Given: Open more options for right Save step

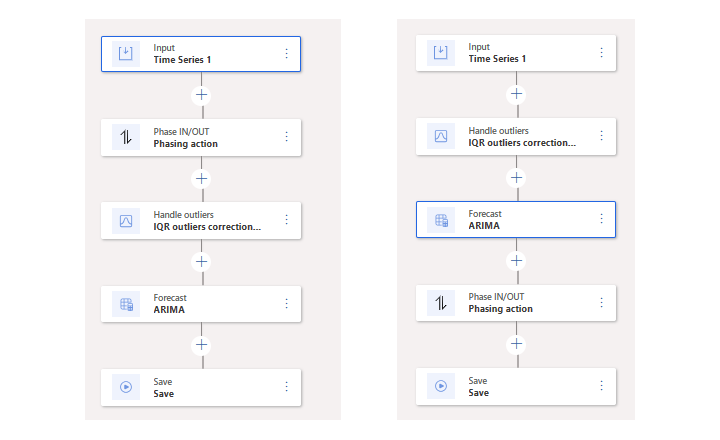Looking at the screenshot, I should tap(601, 386).
